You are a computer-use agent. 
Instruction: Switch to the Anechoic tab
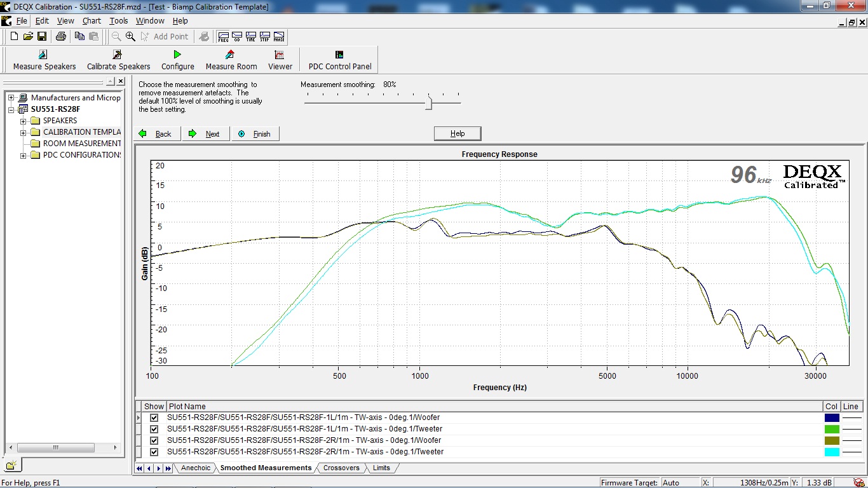(x=195, y=468)
